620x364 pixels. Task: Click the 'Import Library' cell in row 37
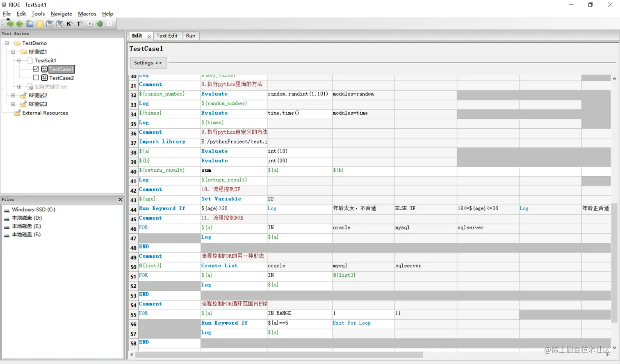(x=169, y=142)
